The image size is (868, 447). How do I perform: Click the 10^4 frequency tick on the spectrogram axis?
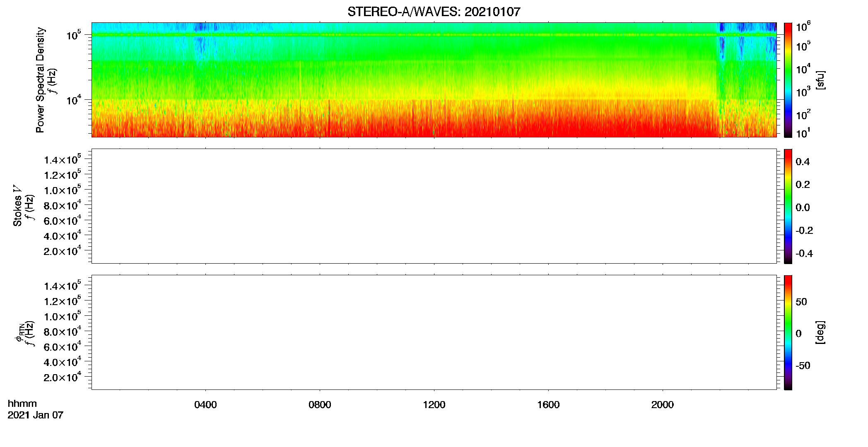(73, 100)
